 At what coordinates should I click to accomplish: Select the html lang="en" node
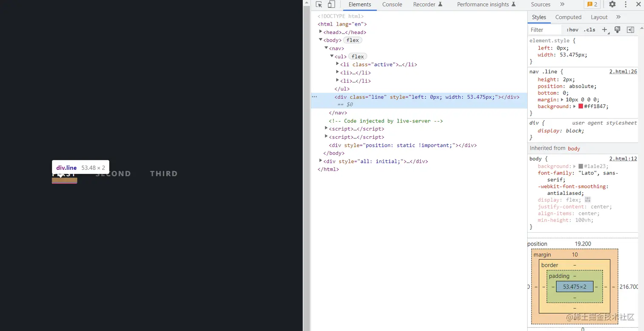pos(342,24)
